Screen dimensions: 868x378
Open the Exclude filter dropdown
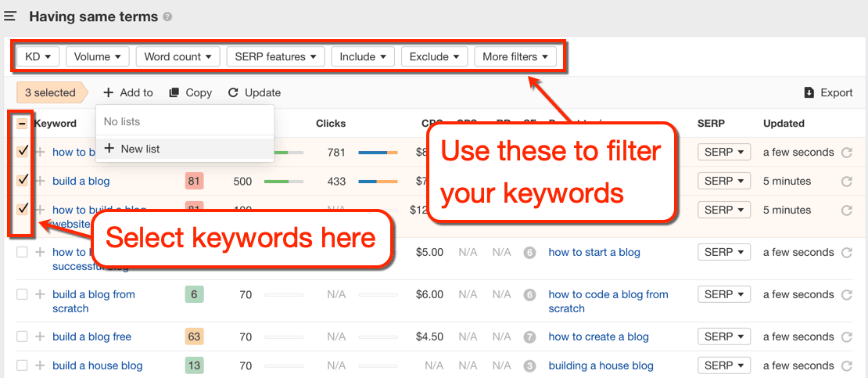(x=435, y=56)
